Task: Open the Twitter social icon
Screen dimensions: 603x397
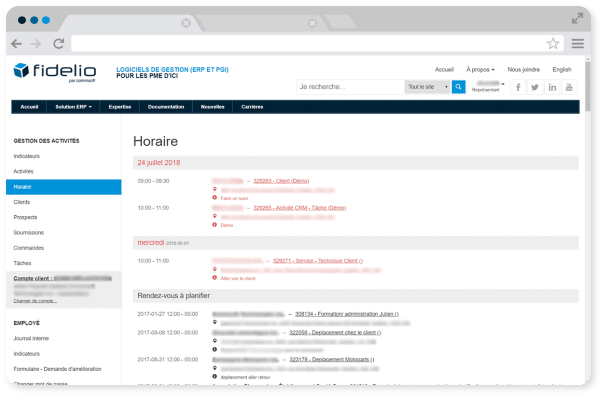Action: point(535,87)
